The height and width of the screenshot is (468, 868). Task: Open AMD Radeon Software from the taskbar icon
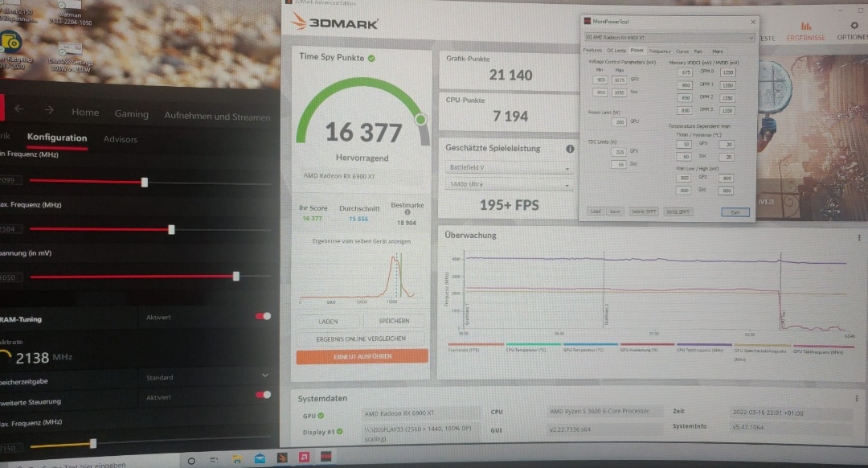304,457
